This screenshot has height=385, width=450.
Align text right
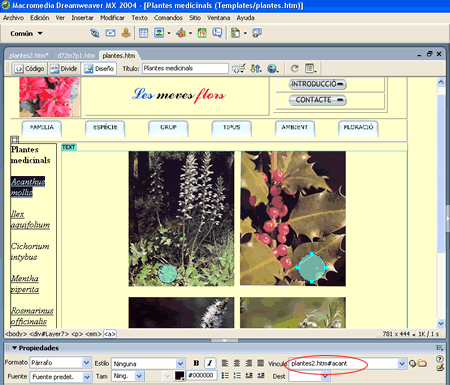pos(249,363)
